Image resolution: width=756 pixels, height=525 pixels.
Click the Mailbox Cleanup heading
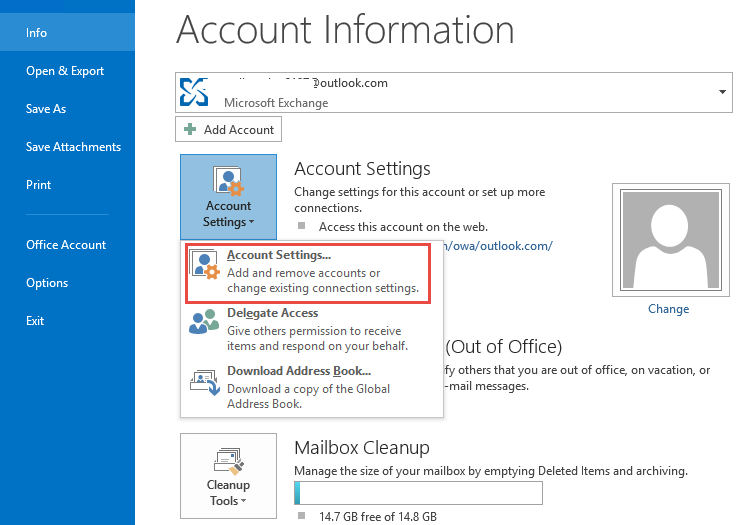coord(362,448)
